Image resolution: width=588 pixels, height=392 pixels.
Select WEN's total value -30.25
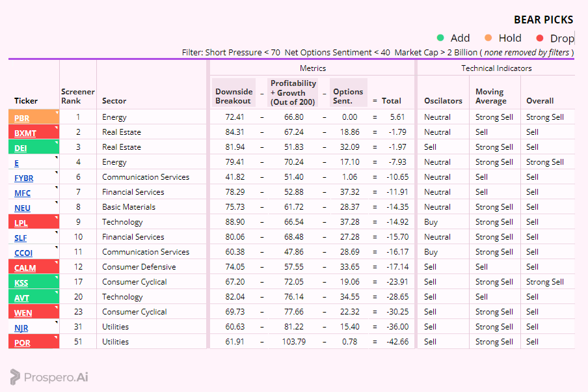coord(397,312)
